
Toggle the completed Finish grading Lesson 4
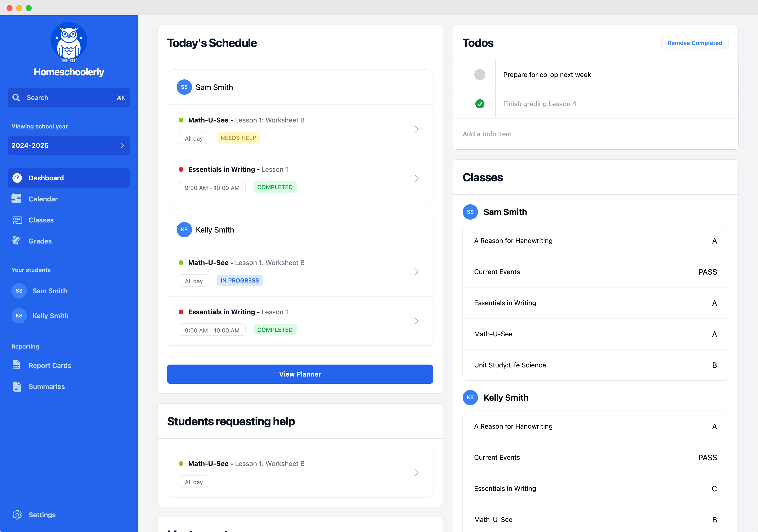tap(480, 104)
